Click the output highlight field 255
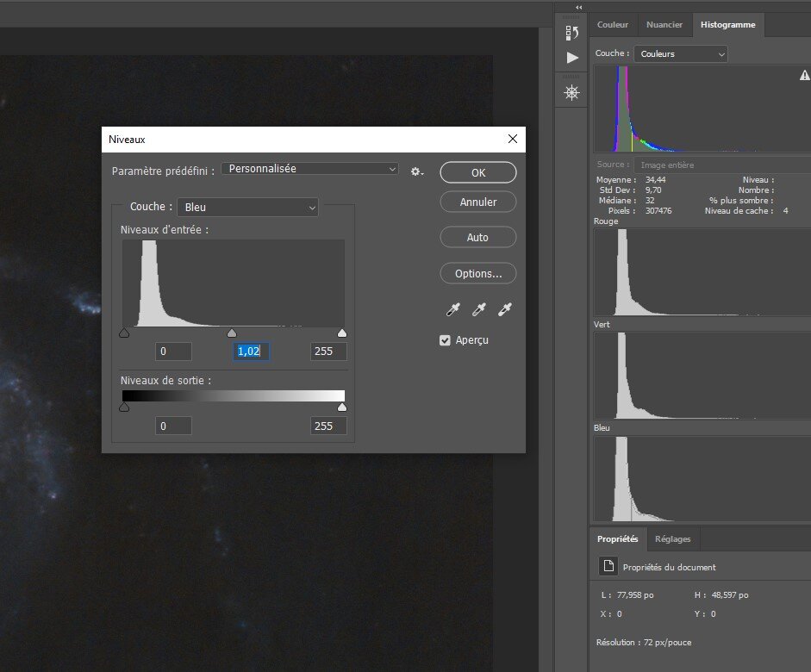This screenshot has width=811, height=672. (x=328, y=426)
